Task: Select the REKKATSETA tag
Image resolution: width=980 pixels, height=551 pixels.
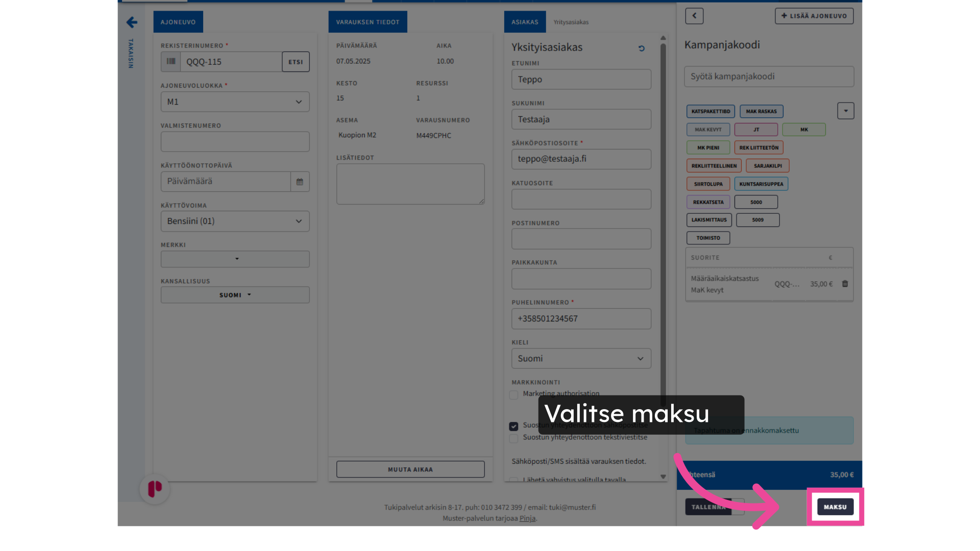Action: click(708, 202)
